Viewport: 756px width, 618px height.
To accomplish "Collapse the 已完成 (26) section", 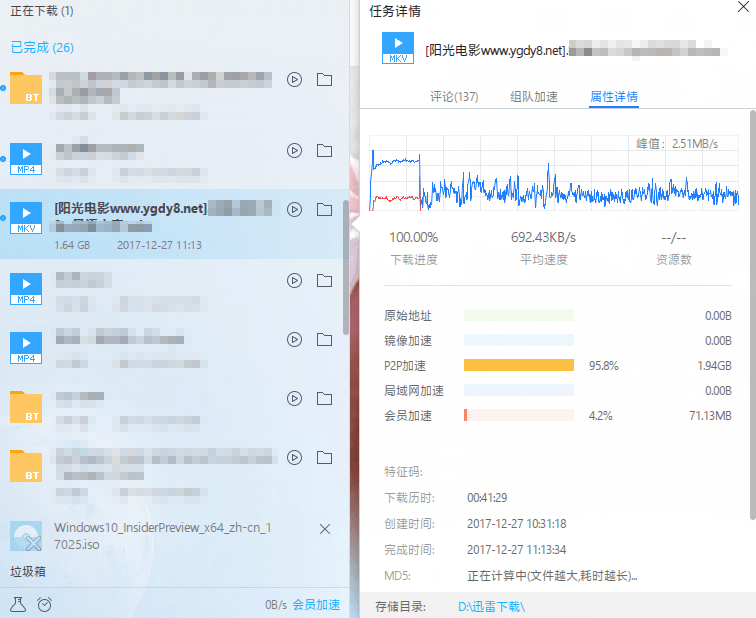I will 42,47.
